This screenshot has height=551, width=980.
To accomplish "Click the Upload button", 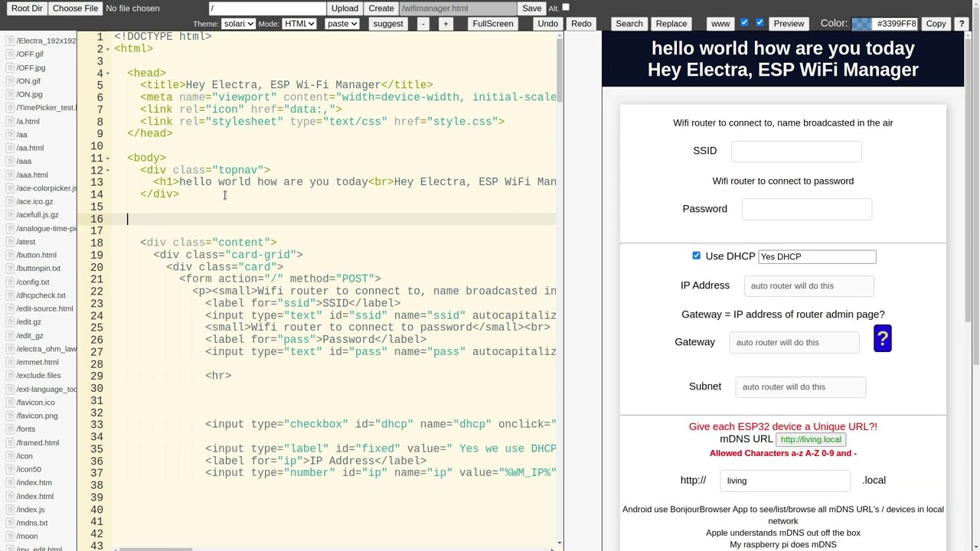I will pos(345,8).
